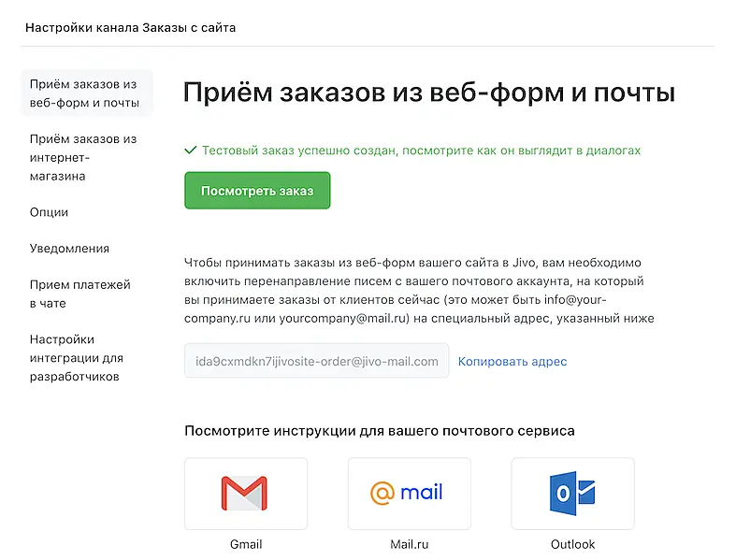Viewport: 736px width, 560px height.
Task: Open «Настройки интеграции для разработчиков» section
Action: coord(76,358)
